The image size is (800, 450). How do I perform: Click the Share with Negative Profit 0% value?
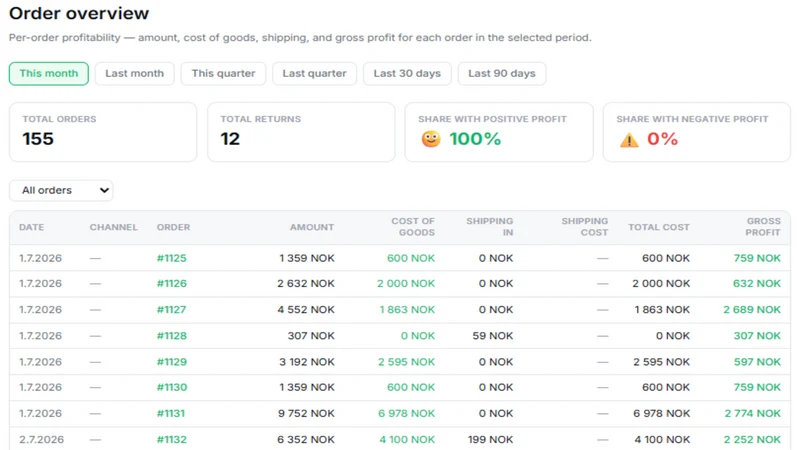tap(662, 139)
